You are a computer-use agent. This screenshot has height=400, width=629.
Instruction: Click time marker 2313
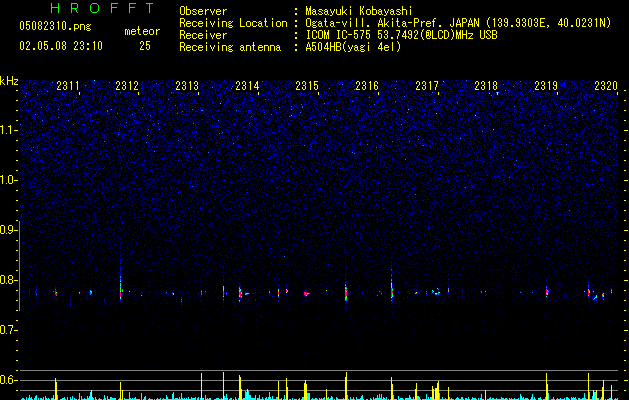click(x=187, y=86)
